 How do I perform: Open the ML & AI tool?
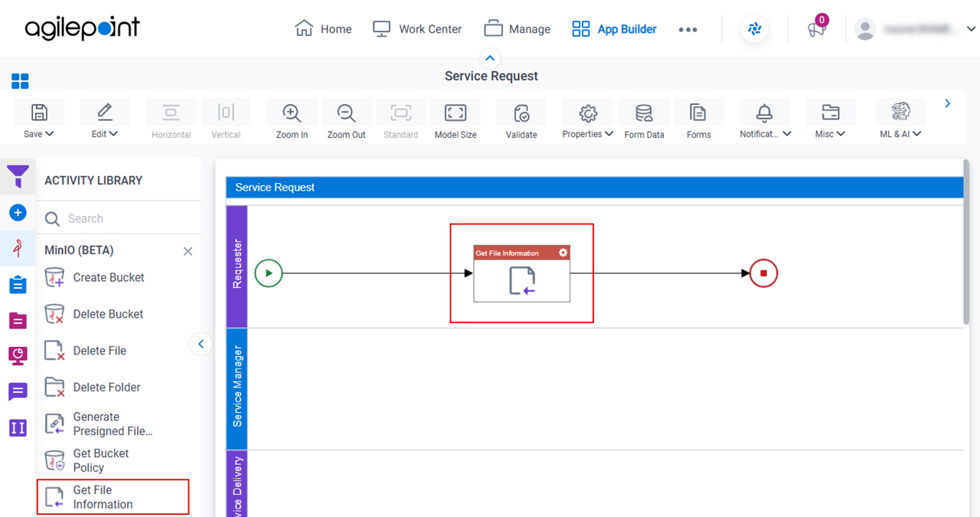900,113
